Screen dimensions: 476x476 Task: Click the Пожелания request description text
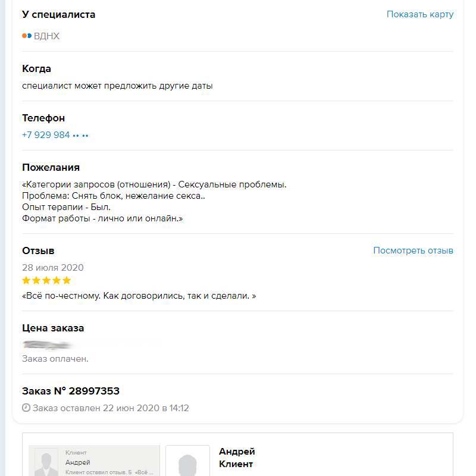tap(155, 202)
